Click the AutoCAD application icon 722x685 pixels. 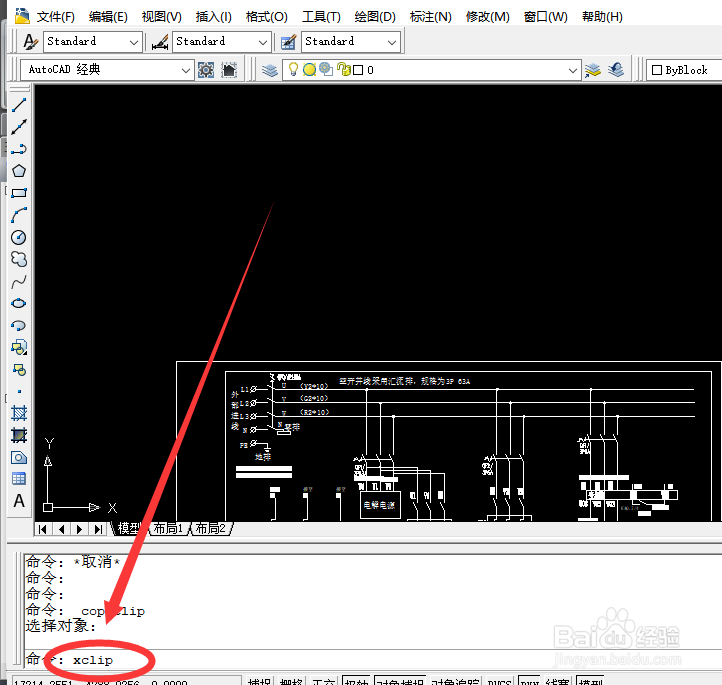pos(21,16)
